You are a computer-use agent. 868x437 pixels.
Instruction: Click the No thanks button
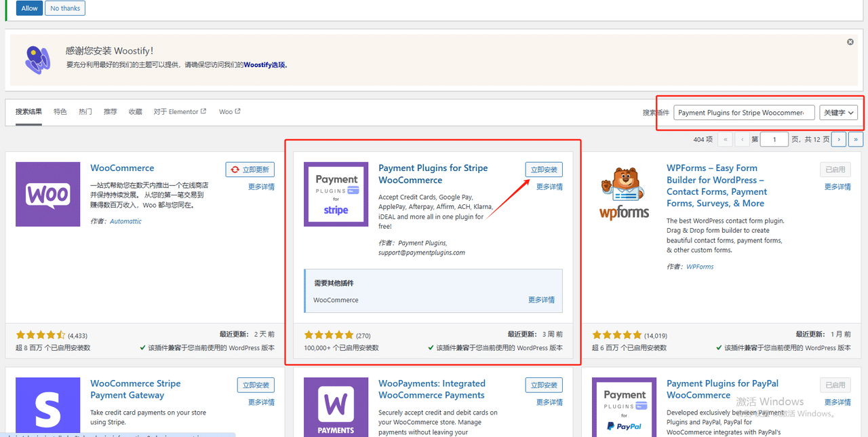[x=65, y=8]
